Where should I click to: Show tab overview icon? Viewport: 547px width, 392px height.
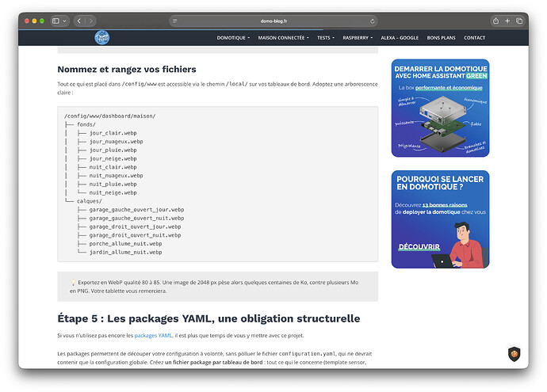(519, 21)
